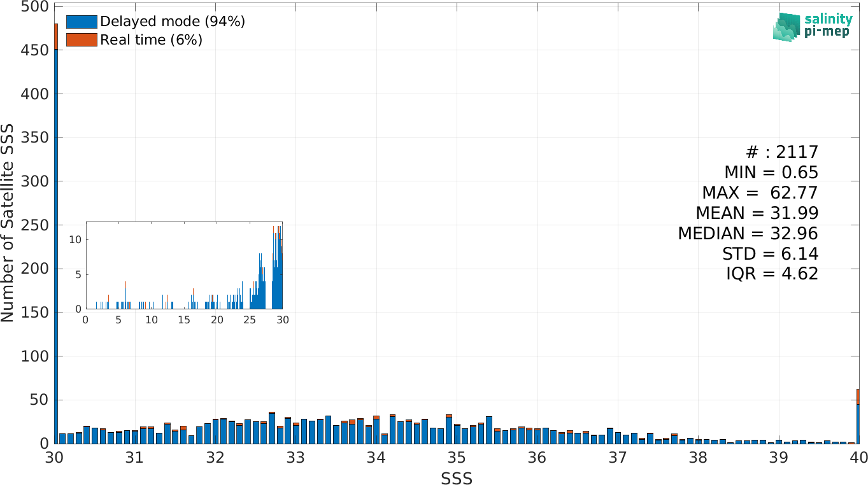Screen dimensions: 868x485
Task: Click the orange Real time legend swatch
Action: click(82, 39)
